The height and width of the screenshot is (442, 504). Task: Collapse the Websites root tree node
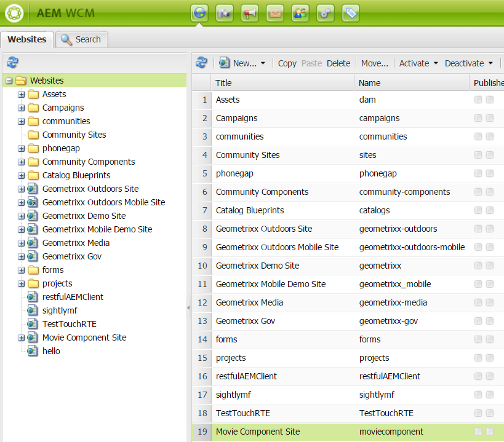[x=9, y=81]
